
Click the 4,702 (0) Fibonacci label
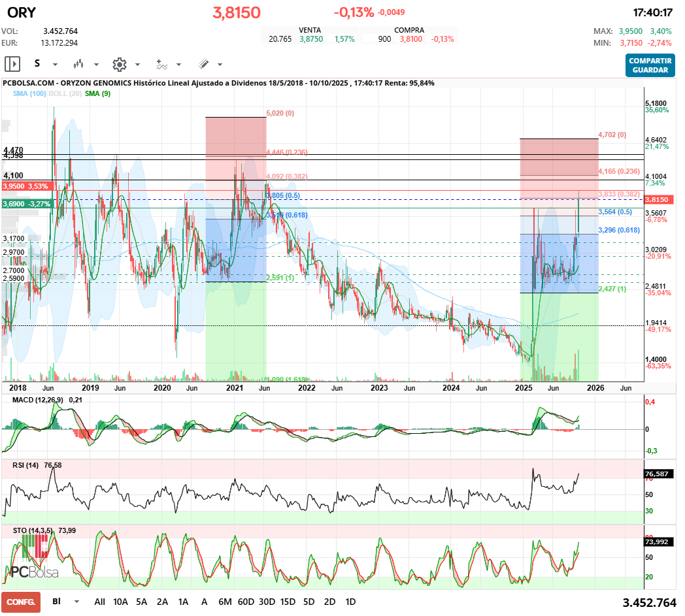click(x=612, y=135)
